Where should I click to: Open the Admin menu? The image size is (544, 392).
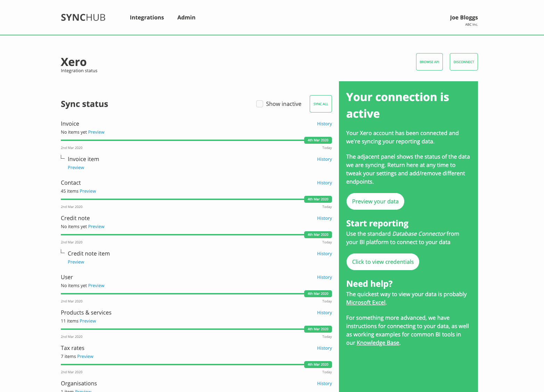(x=186, y=17)
